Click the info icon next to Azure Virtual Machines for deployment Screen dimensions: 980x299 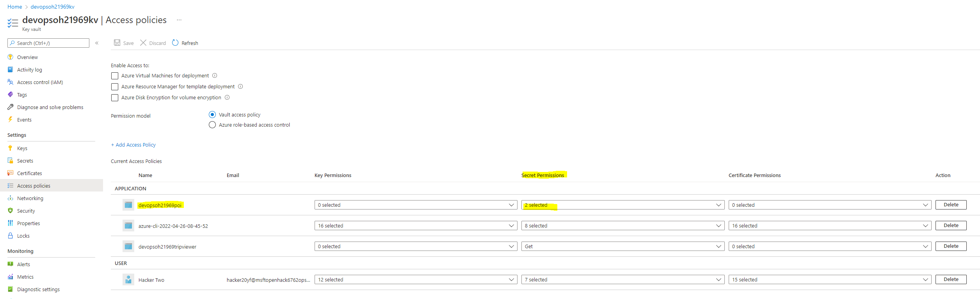point(215,75)
